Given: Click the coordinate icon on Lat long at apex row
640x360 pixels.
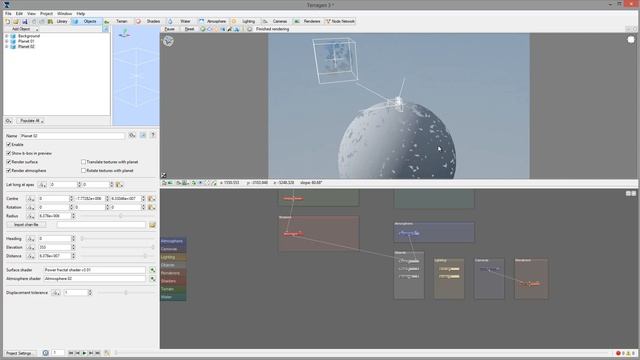Looking at the screenshot, I should (x=120, y=185).
